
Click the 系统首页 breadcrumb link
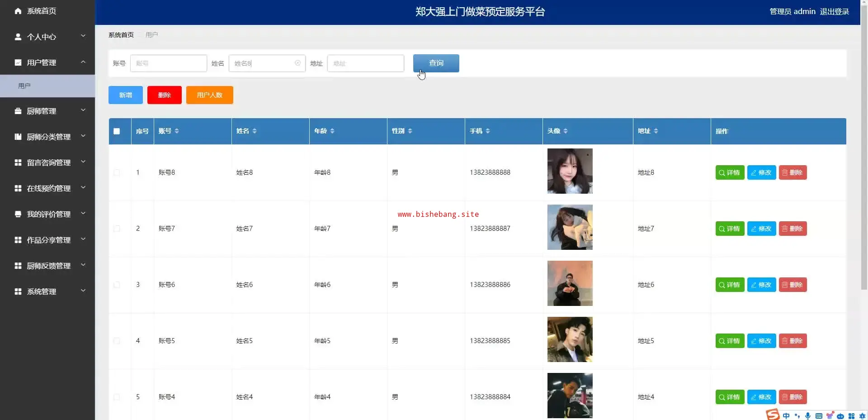121,35
